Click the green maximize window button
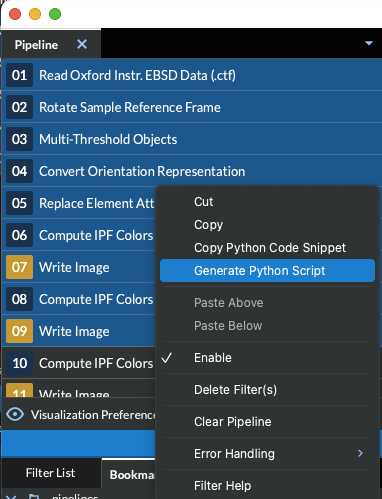Viewport: 382px width, 499px height. click(55, 14)
